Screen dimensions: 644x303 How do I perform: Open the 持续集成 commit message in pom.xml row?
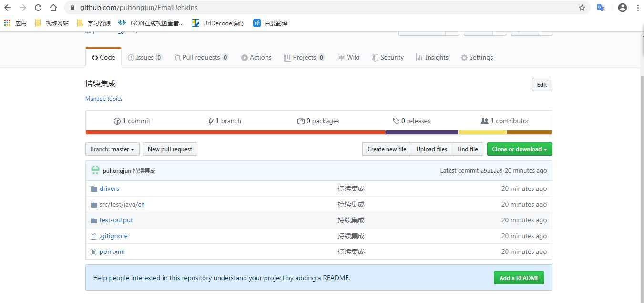(x=351, y=251)
